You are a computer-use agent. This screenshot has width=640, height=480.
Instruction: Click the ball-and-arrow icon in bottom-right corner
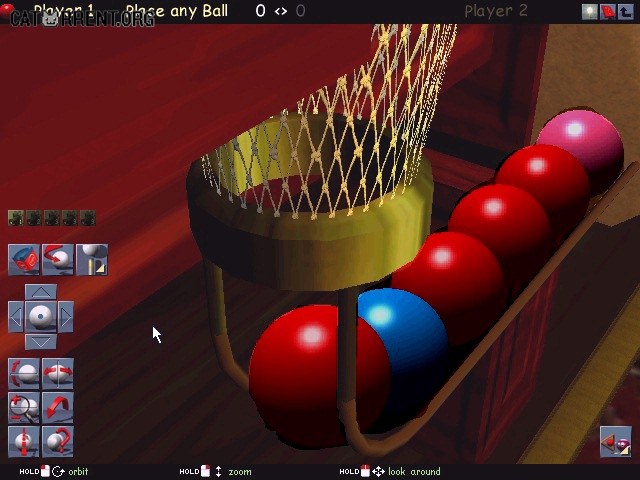(616, 442)
